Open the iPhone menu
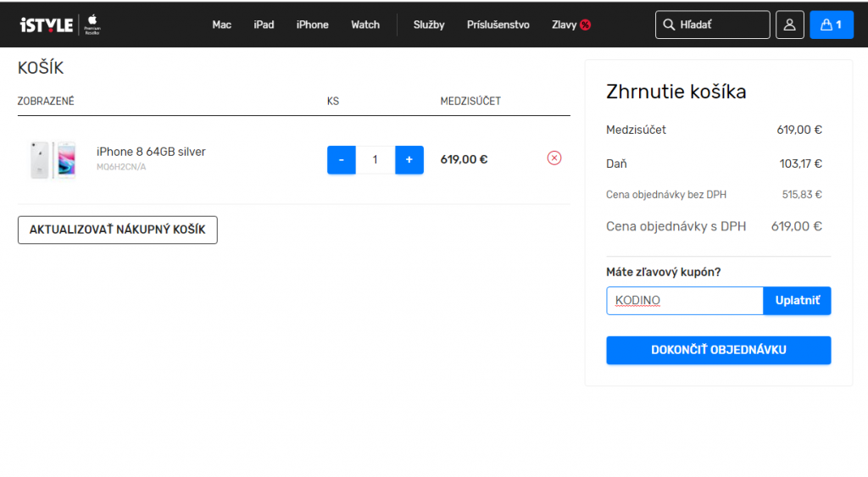868x477 pixels. 312,25
